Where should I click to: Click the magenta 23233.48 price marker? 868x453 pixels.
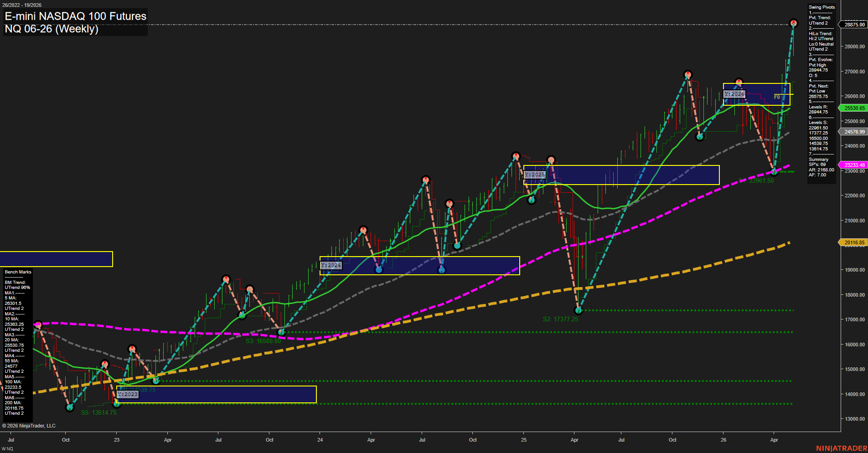(x=854, y=165)
